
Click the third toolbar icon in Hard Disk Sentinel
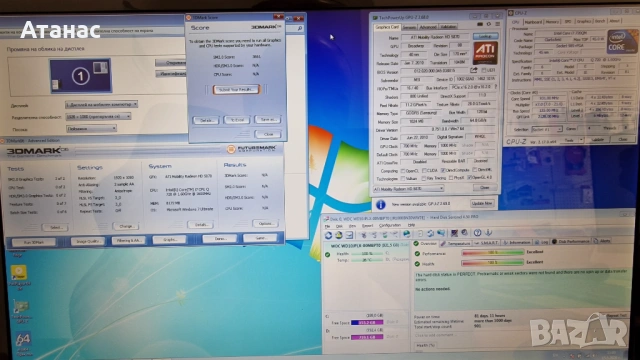pyautogui.click(x=349, y=235)
